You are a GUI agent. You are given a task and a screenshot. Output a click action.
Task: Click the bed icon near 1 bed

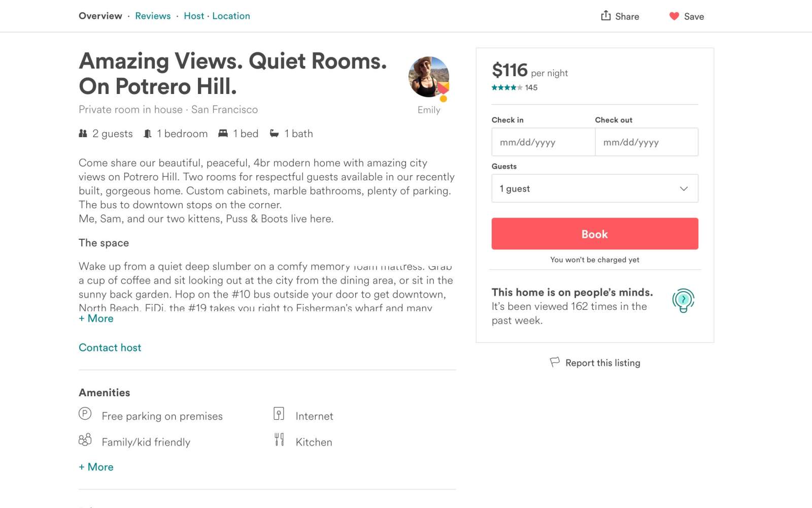click(x=222, y=133)
